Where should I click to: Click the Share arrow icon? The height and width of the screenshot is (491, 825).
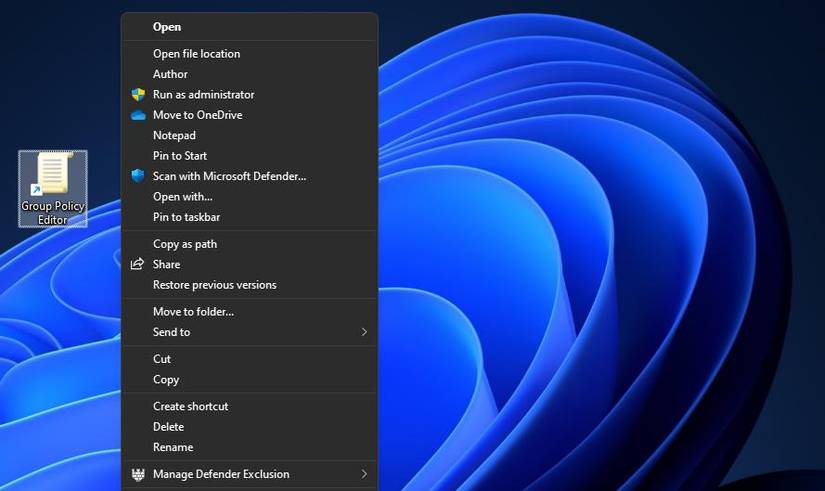(137, 264)
